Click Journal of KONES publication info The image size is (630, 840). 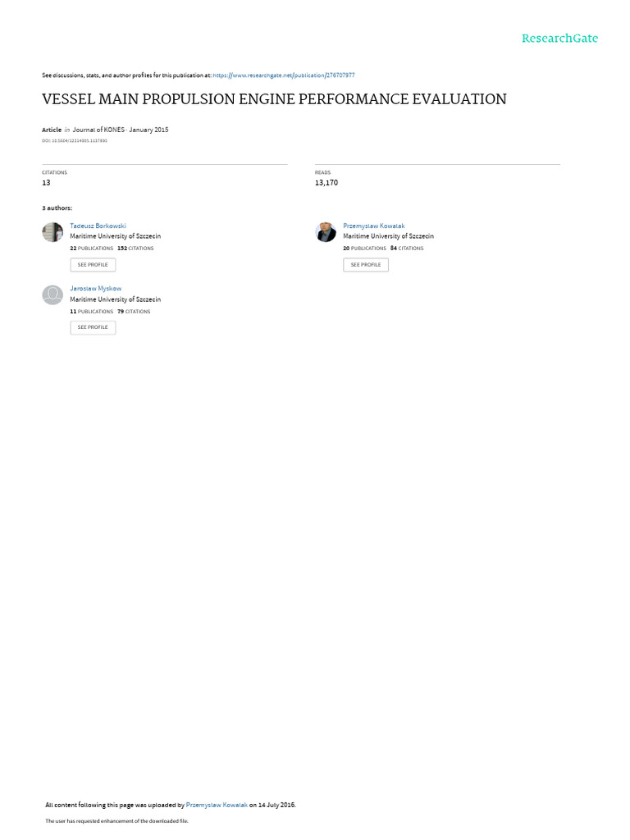point(121,130)
